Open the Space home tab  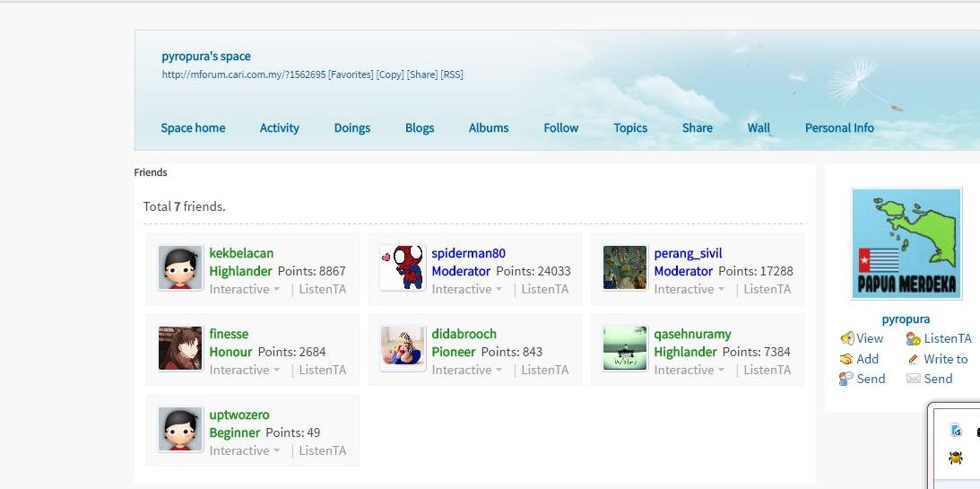point(193,127)
